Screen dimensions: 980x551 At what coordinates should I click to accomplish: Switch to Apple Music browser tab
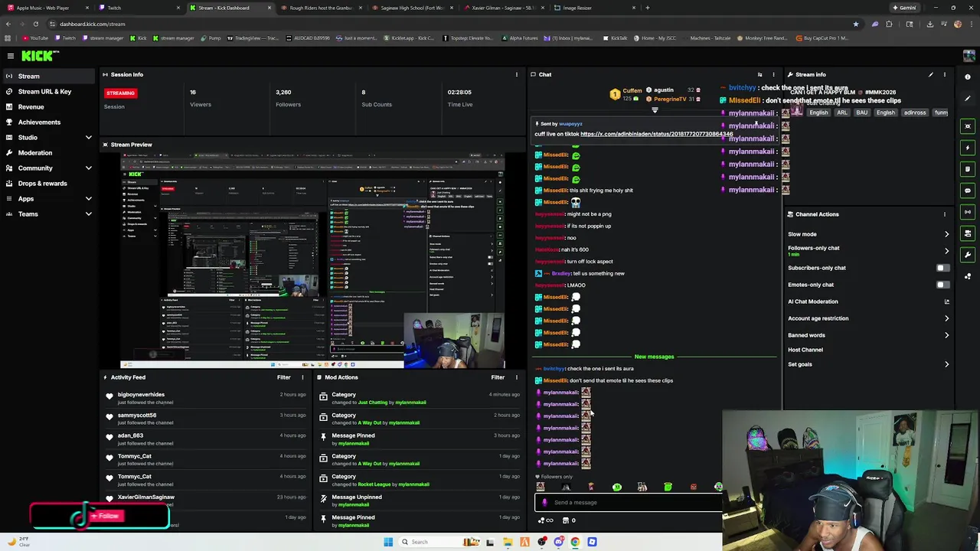click(x=46, y=8)
